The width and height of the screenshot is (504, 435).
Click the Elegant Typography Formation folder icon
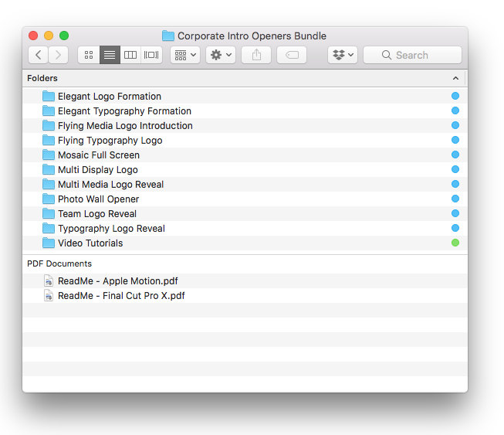49,110
